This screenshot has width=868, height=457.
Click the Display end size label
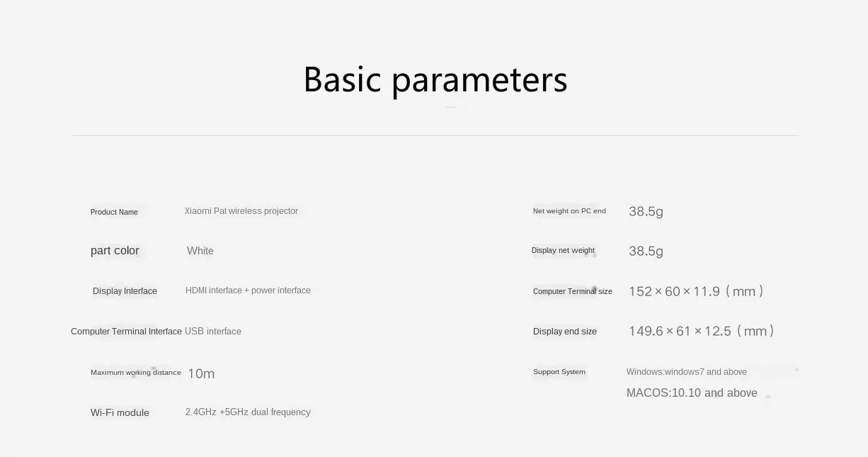(565, 332)
